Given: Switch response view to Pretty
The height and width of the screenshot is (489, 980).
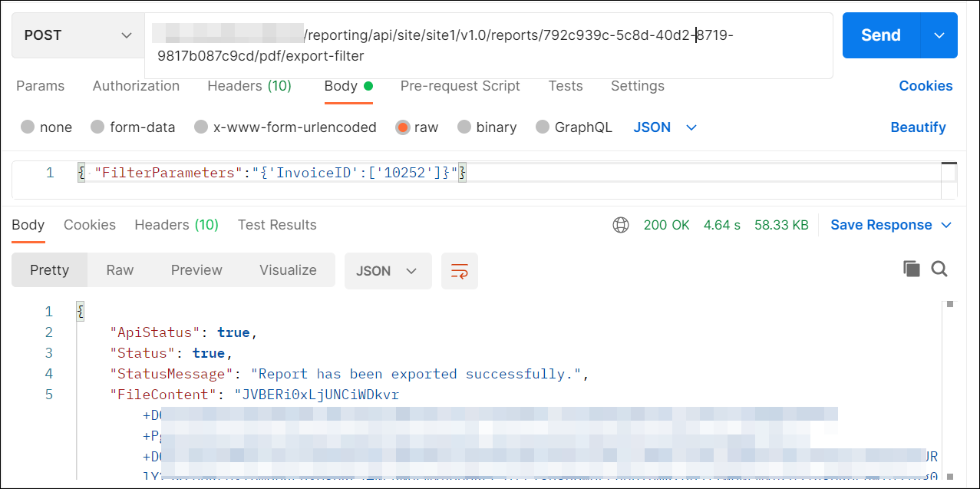Looking at the screenshot, I should pos(49,270).
